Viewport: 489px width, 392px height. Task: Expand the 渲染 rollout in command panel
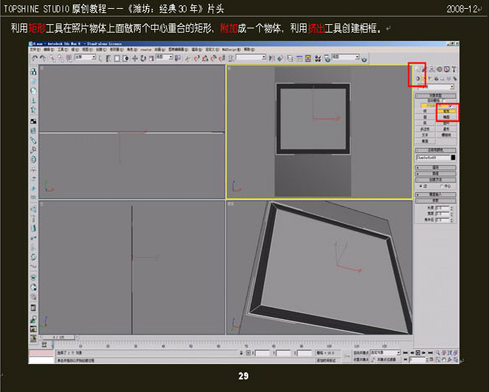point(435,167)
